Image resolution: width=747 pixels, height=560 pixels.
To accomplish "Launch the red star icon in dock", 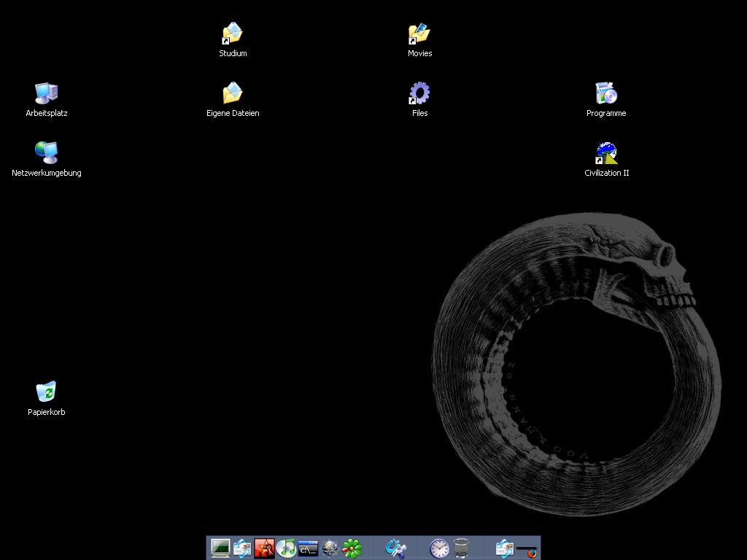I will point(264,548).
